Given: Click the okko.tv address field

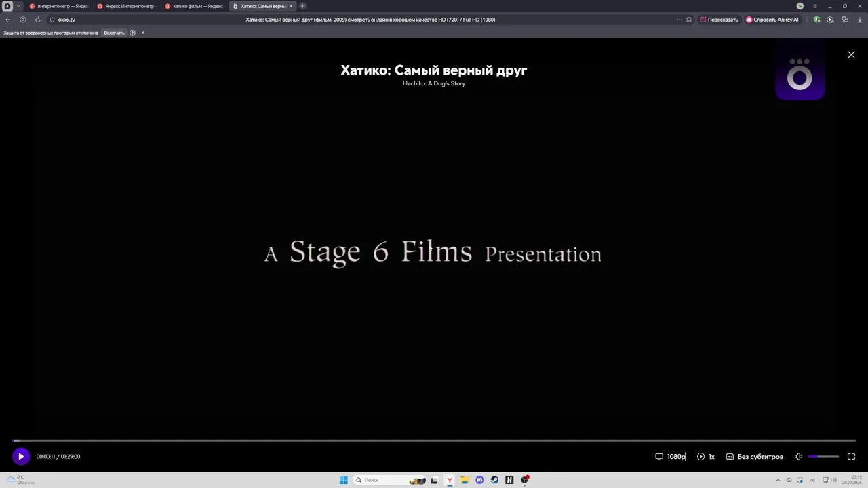Looking at the screenshot, I should (x=66, y=20).
